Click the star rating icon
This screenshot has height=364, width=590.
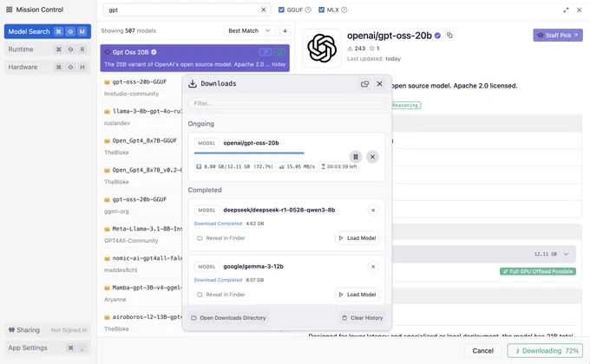pos(371,49)
